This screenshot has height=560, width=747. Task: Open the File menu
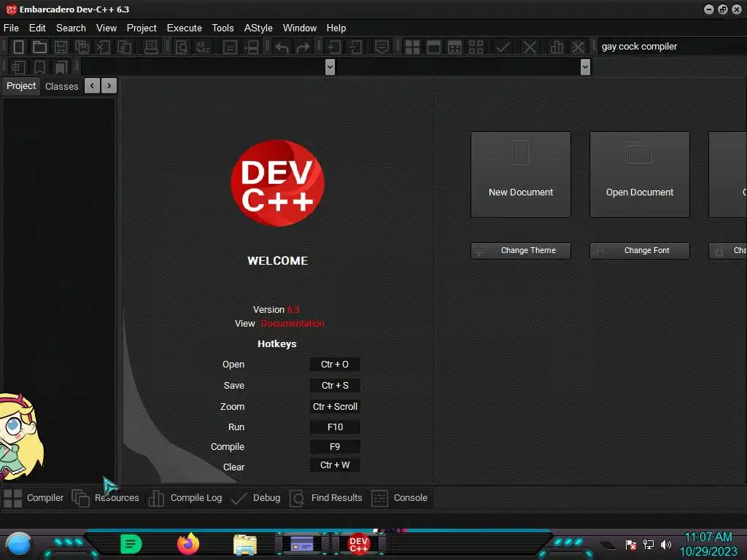[x=12, y=28]
